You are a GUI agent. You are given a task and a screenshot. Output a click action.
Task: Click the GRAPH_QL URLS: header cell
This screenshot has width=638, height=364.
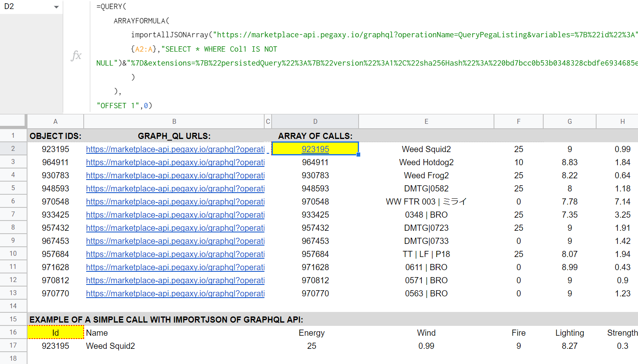click(174, 136)
